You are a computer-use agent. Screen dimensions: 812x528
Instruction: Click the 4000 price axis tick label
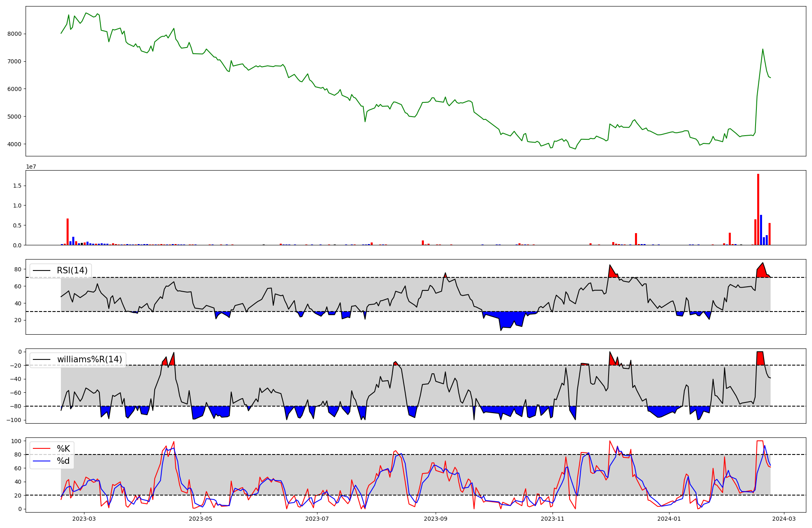[x=15, y=144]
